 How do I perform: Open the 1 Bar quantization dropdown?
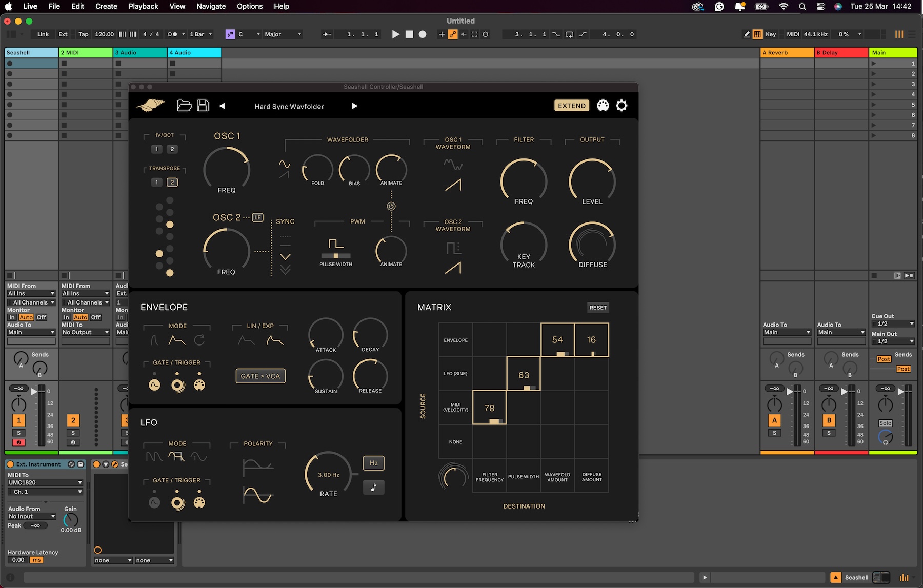coord(200,34)
